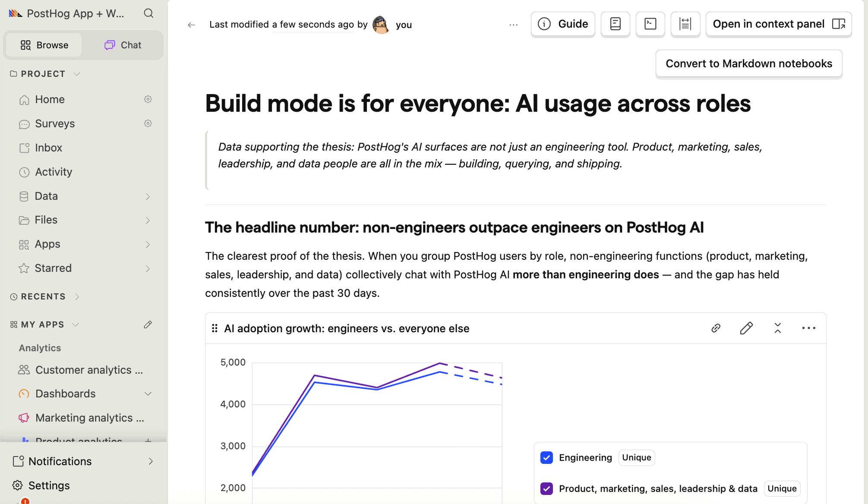Image resolution: width=868 pixels, height=504 pixels.
Task: Open the search magnifier icon in sidebar
Action: tap(148, 13)
